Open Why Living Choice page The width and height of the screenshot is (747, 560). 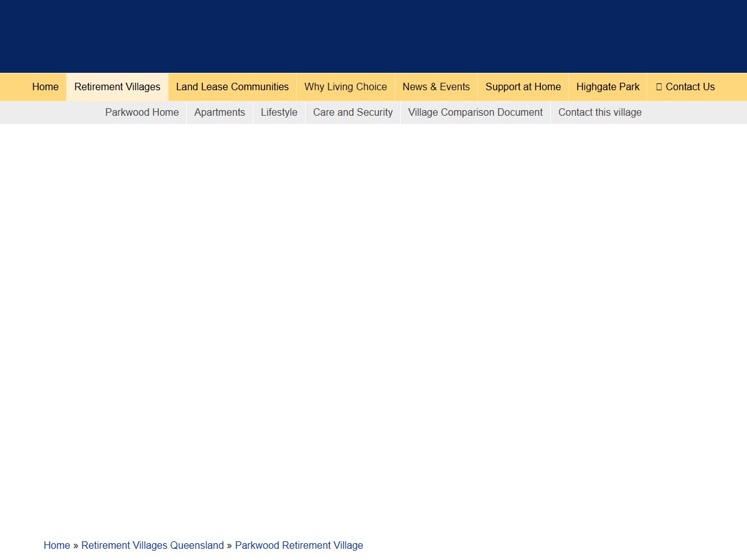click(345, 87)
